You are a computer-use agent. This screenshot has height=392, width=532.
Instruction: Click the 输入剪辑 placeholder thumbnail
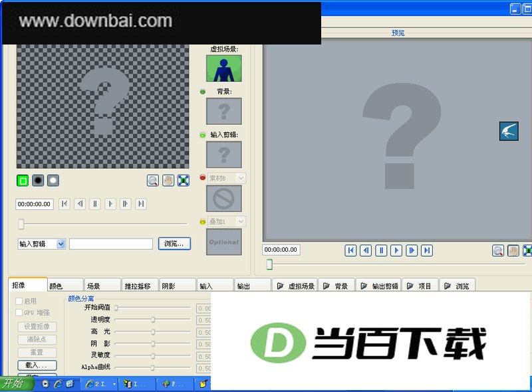(x=224, y=155)
